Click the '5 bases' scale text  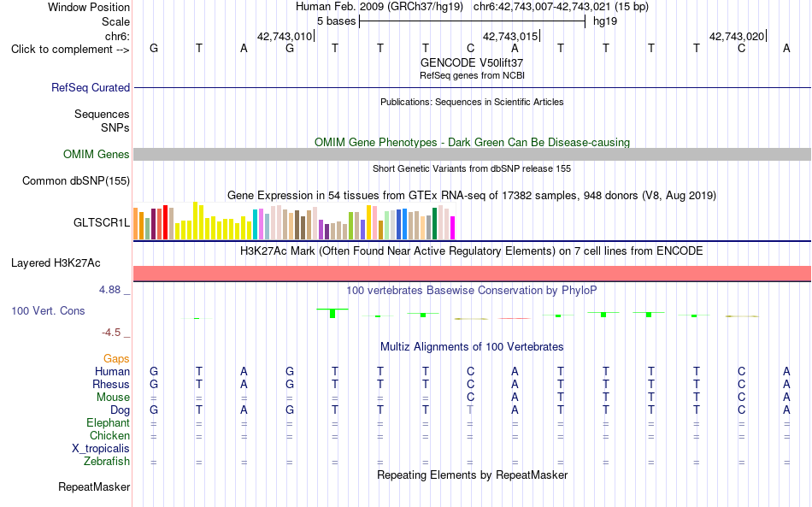(x=336, y=21)
